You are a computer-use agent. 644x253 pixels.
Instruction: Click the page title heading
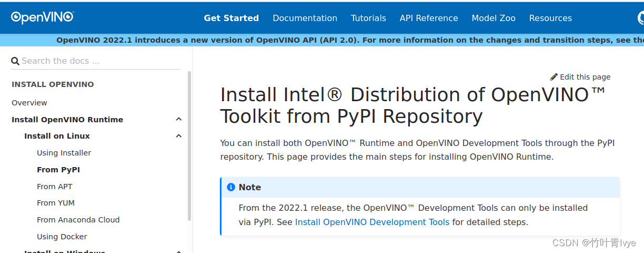413,105
